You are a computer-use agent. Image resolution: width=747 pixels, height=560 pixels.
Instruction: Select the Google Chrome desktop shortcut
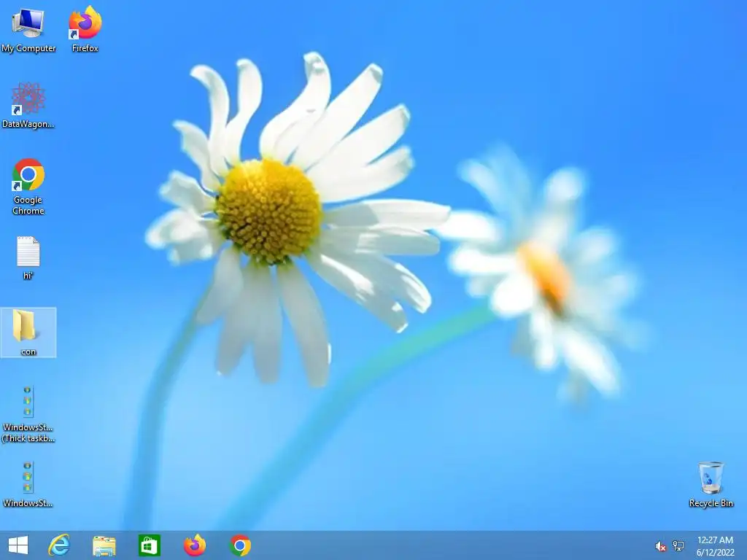pyautogui.click(x=28, y=187)
